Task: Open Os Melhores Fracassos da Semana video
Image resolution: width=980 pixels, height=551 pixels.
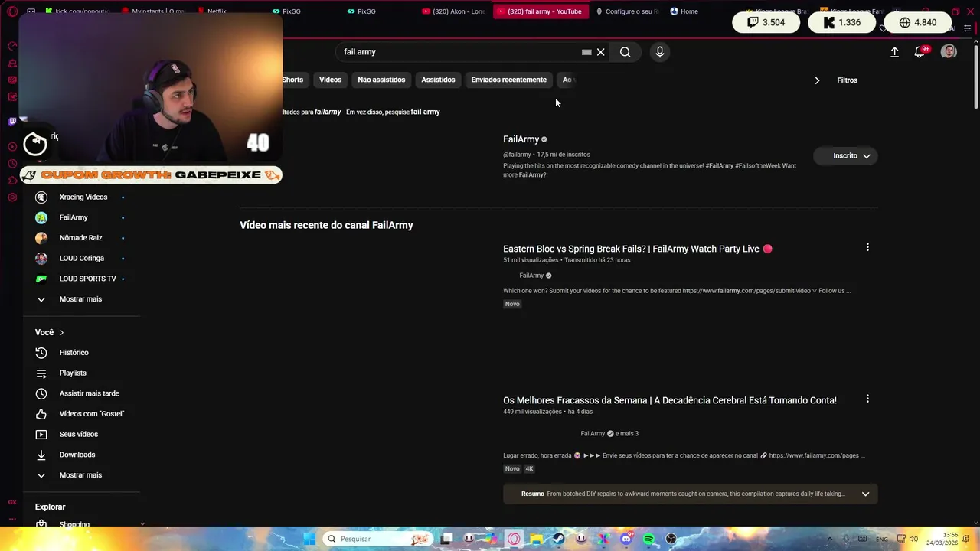Action: 670,400
